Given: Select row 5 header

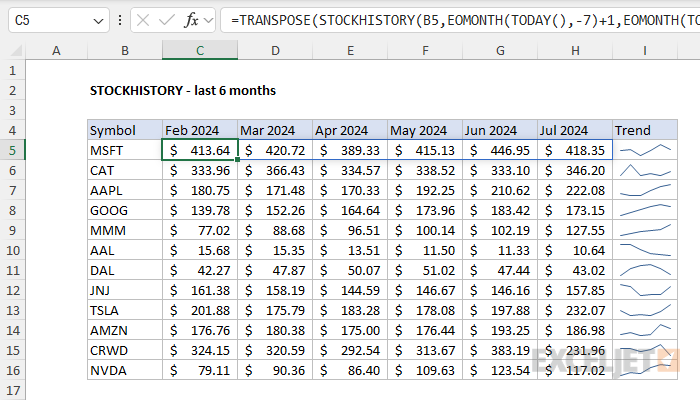Looking at the screenshot, I should pos(12,150).
